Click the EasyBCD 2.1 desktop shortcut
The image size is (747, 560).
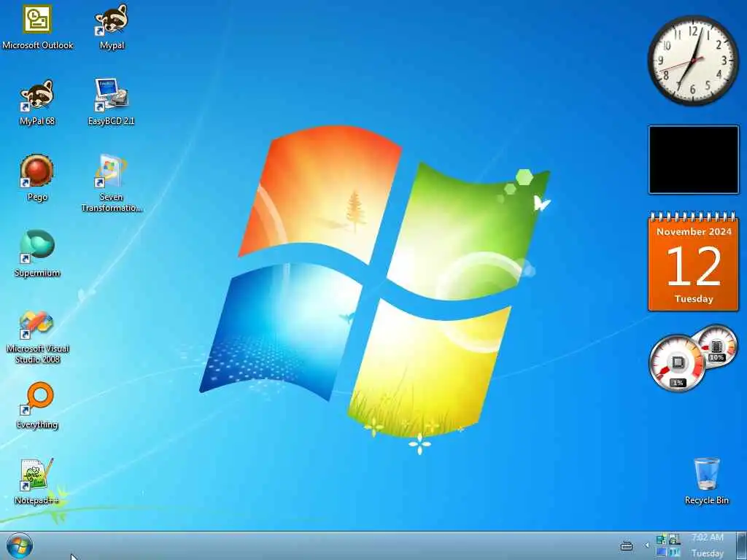[112, 102]
